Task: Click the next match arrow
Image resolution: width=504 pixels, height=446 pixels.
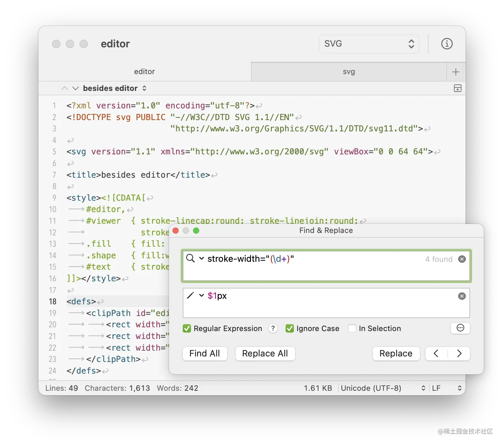Action: coord(459,353)
